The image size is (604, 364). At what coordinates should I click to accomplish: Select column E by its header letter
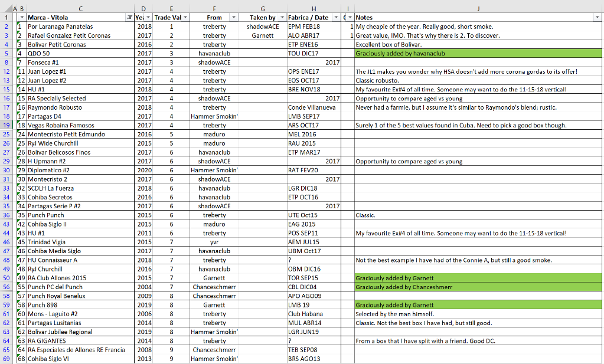pos(171,8)
